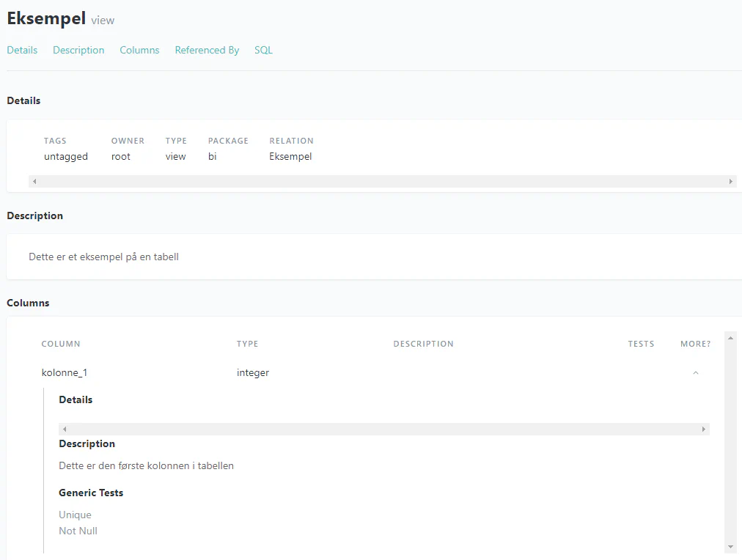Select the Columns navigation link
The image size is (742, 560).
tap(139, 50)
